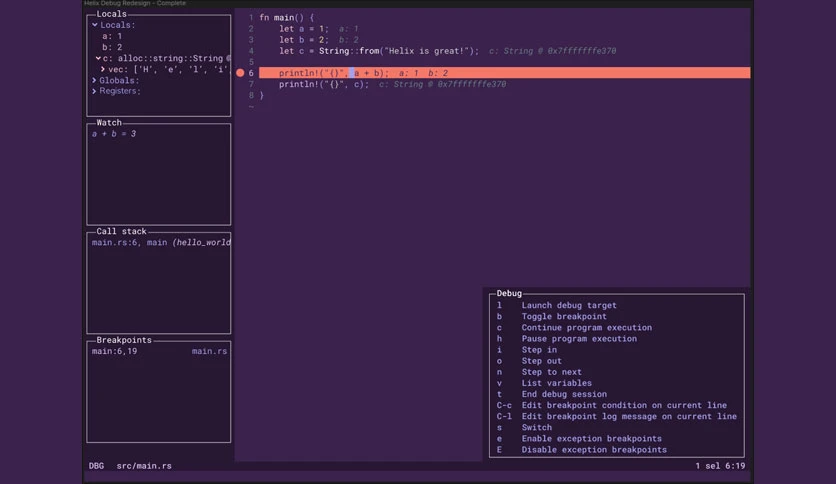Click the println c statement on line 7

[x=324, y=84]
